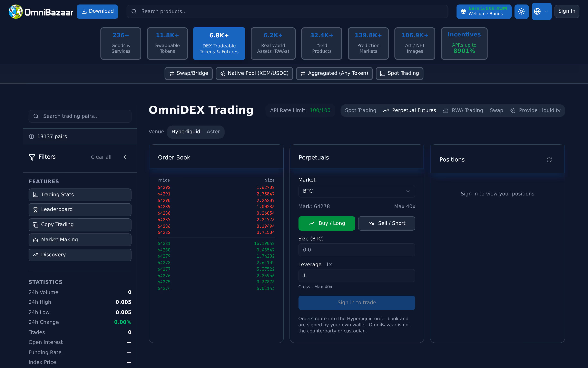Screen dimensions: 588x368
Task: Click the Leverage input field
Action: 357,276
